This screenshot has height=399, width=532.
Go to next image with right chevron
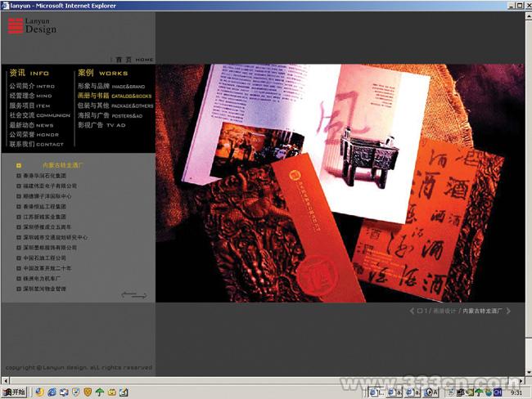pos(509,312)
